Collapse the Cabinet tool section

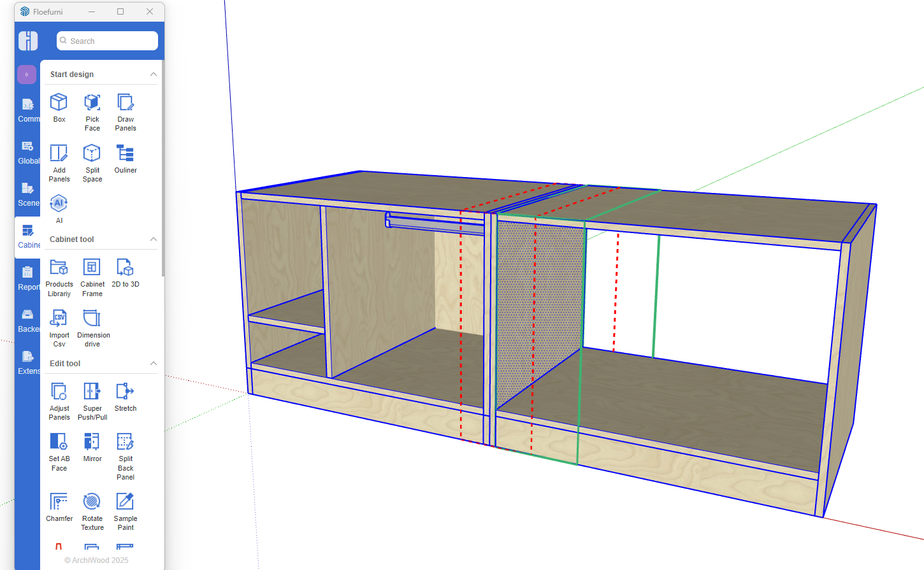(153, 239)
